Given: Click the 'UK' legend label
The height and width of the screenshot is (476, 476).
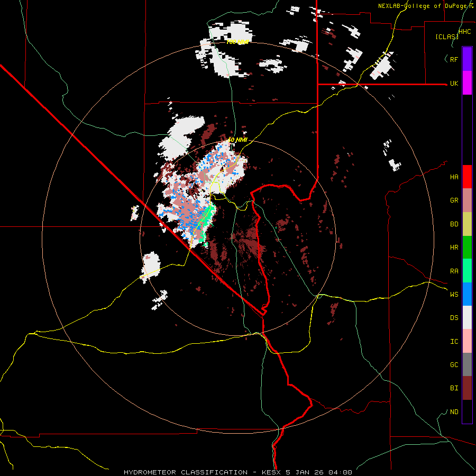Looking at the screenshot, I should click(454, 84).
